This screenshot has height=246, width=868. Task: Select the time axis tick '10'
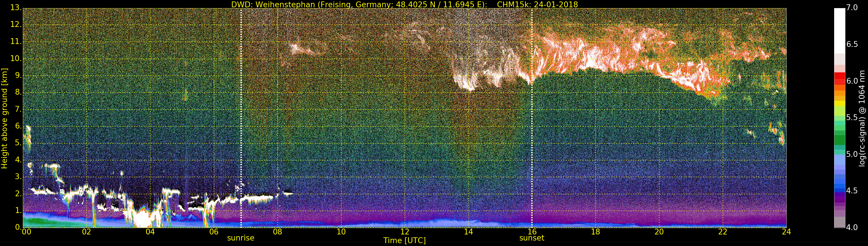pyautogui.click(x=341, y=232)
